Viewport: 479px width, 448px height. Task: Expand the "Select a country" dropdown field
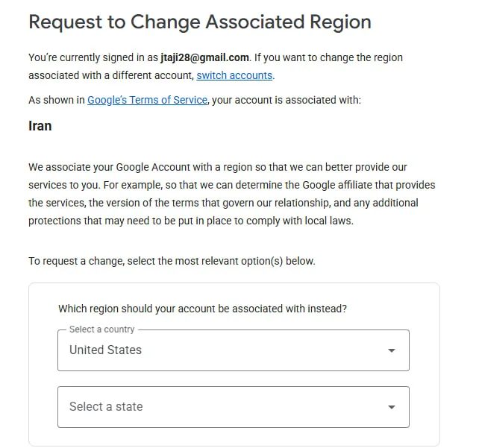(234, 350)
